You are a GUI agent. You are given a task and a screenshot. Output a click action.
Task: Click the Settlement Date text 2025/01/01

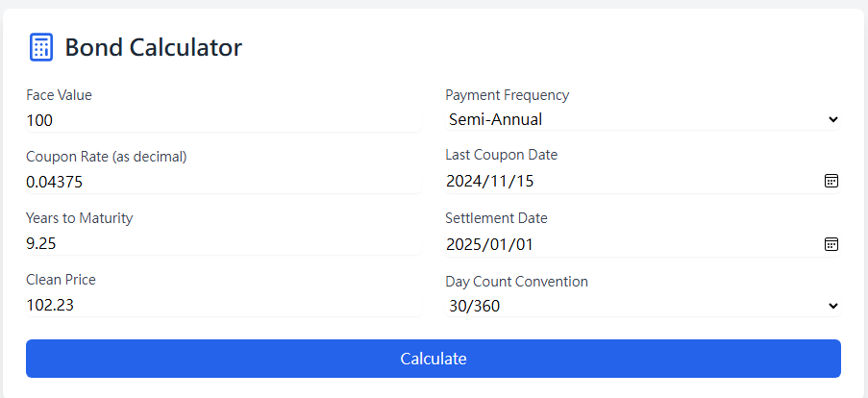pos(489,244)
